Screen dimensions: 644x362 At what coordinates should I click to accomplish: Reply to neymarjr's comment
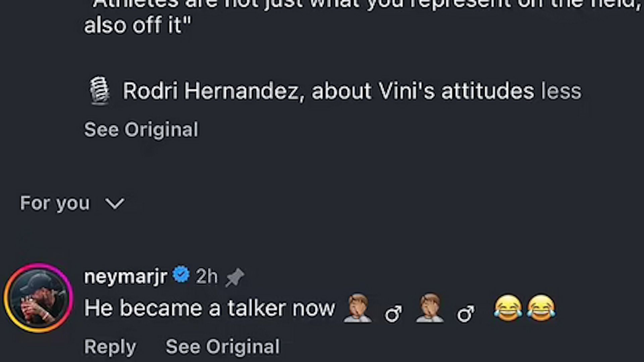(110, 347)
